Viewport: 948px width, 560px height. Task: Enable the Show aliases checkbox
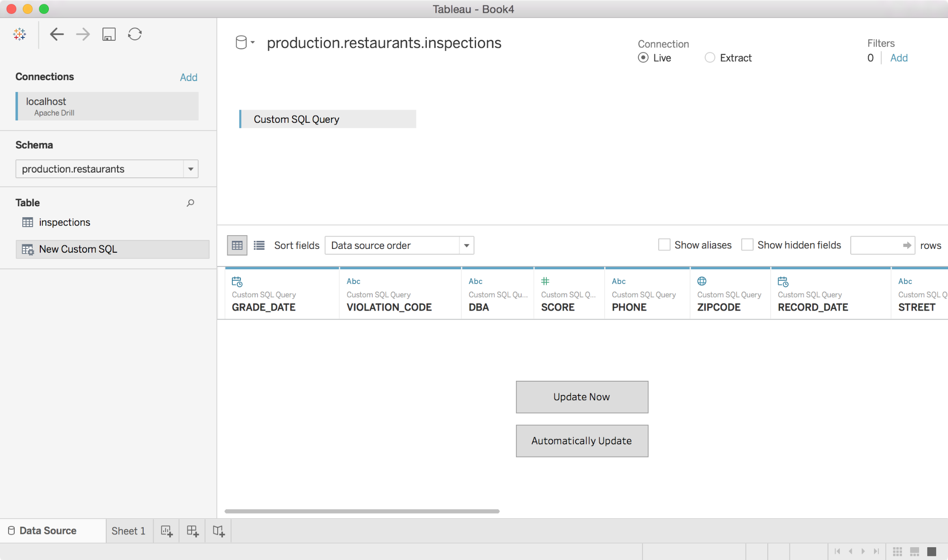(664, 245)
